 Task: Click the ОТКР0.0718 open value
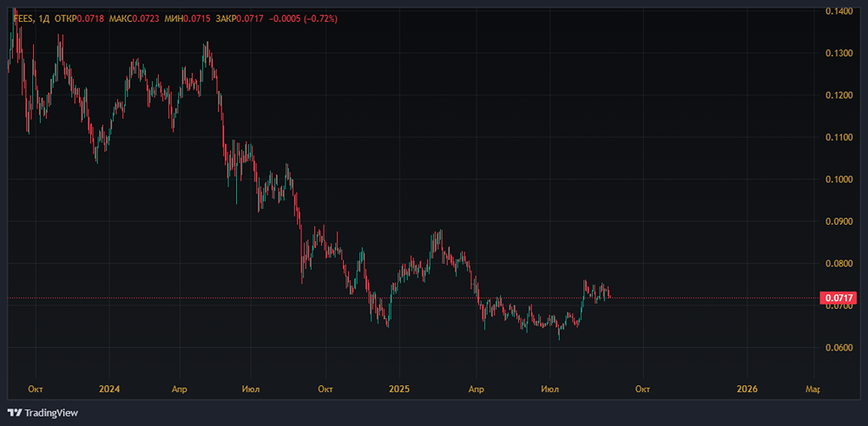click(79, 19)
